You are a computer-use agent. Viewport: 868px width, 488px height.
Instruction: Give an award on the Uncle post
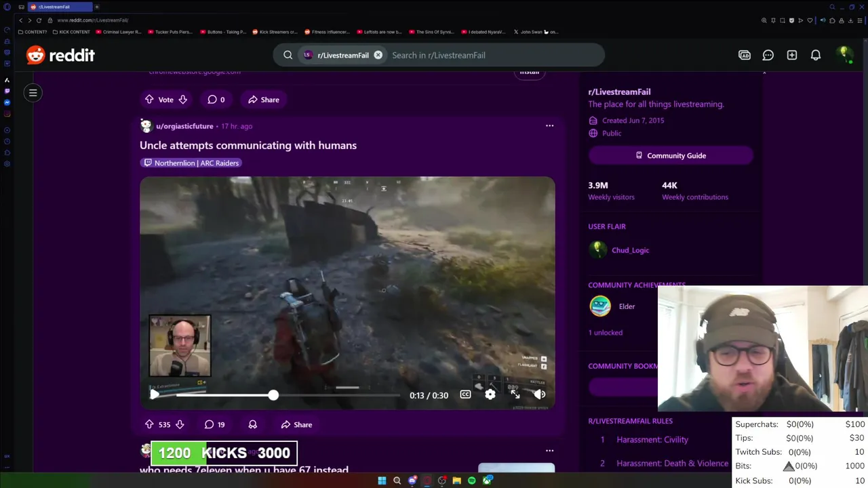pyautogui.click(x=252, y=424)
